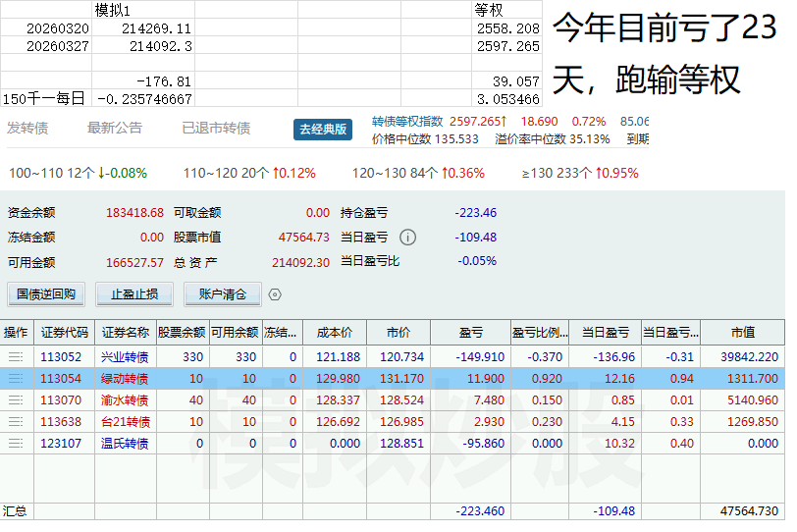797x532 pixels.
Task: Switch to the 发转债 tab
Action: 27,129
